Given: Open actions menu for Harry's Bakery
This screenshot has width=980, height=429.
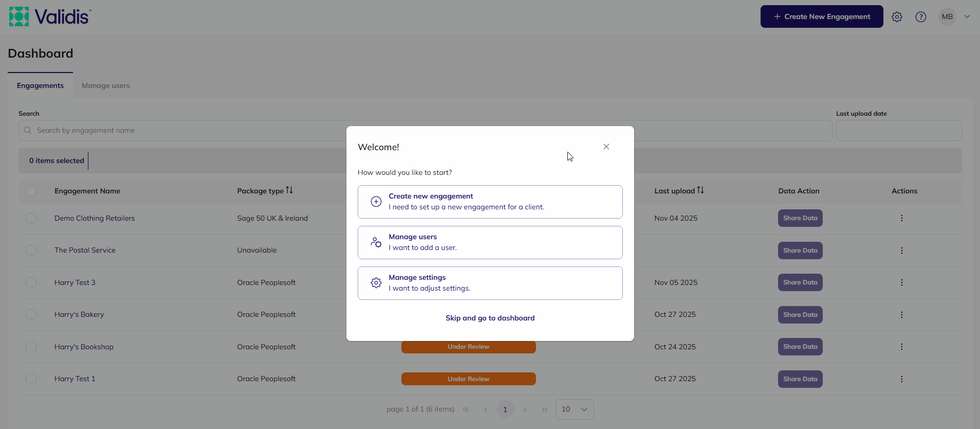Looking at the screenshot, I should click(901, 315).
